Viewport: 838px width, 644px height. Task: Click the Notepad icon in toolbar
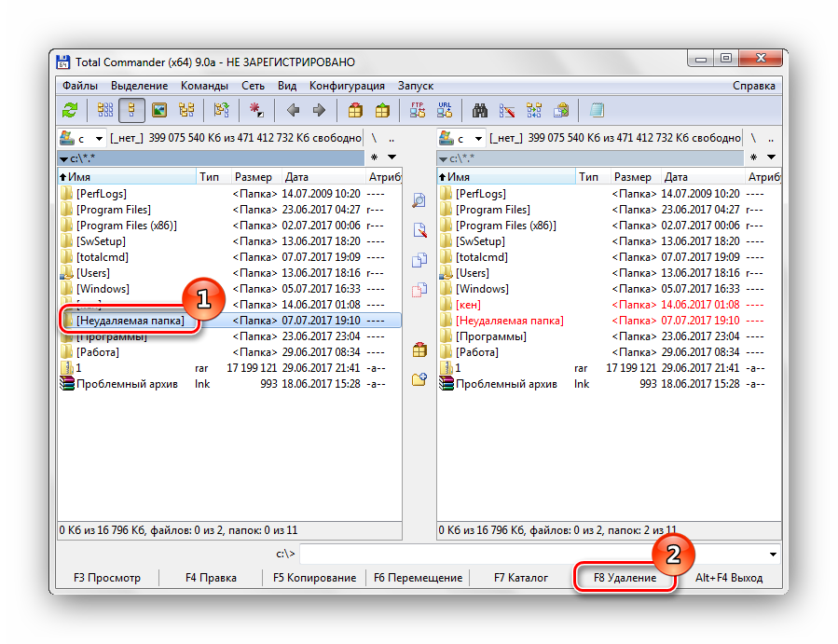[x=597, y=110]
